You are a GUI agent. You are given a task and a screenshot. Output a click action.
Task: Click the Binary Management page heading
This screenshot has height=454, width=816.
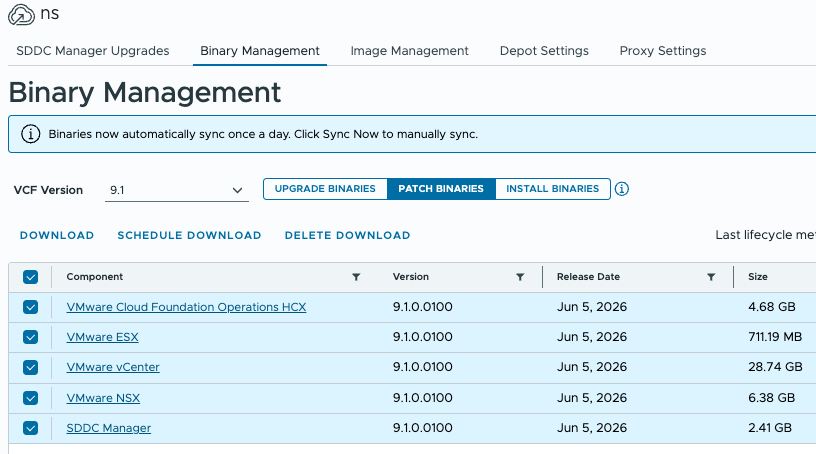145,93
